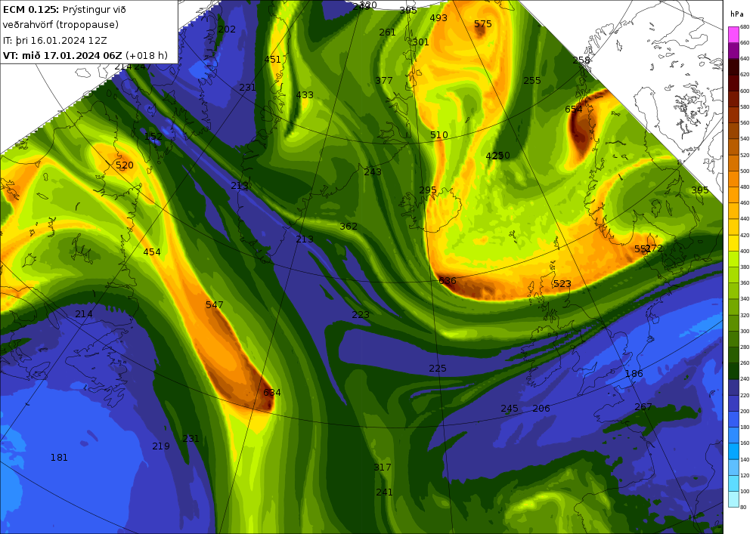The image size is (756, 534).
Task: Click the map value 362
Action: [349, 227]
